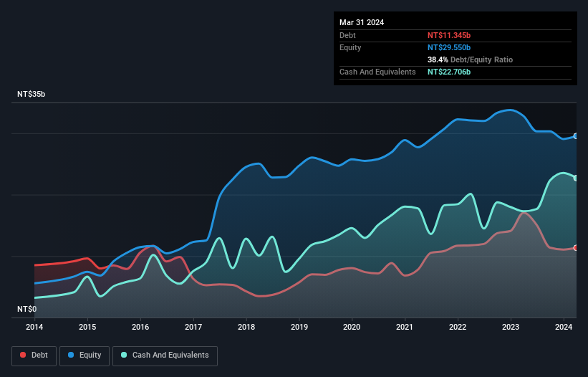Click the 2019 x-axis label
This screenshot has width=588, height=377.
click(x=299, y=327)
